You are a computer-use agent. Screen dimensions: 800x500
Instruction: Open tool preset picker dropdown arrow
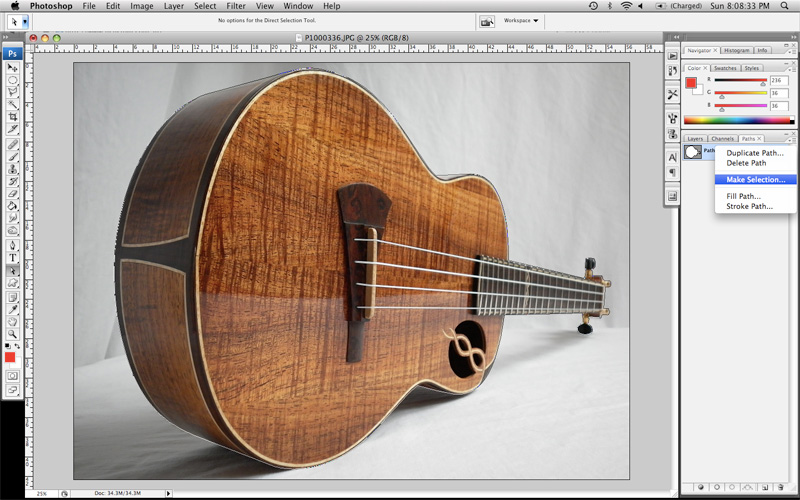[x=25, y=21]
